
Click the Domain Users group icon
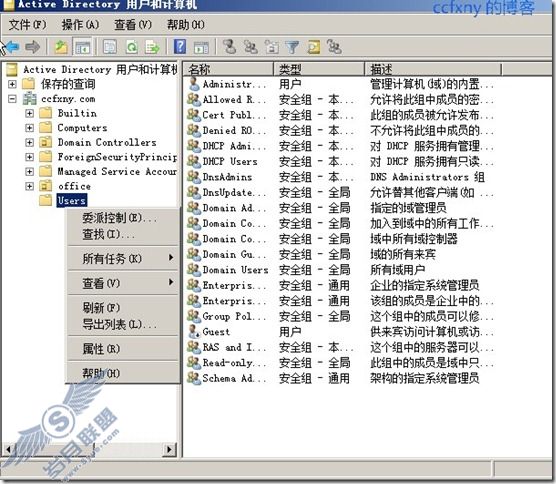click(194, 269)
